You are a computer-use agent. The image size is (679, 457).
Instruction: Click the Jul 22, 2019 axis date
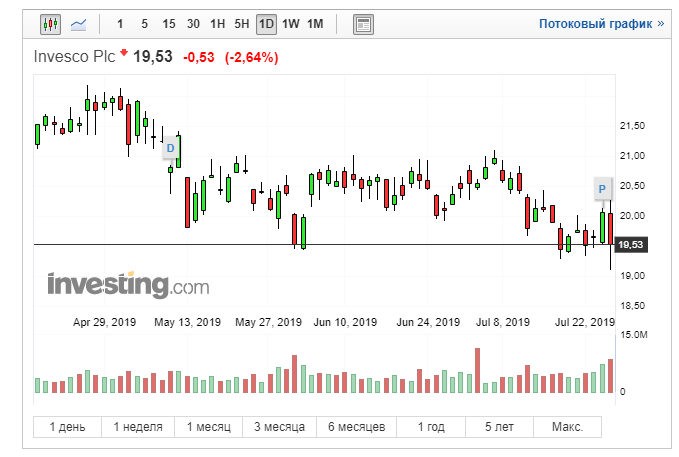click(x=585, y=322)
